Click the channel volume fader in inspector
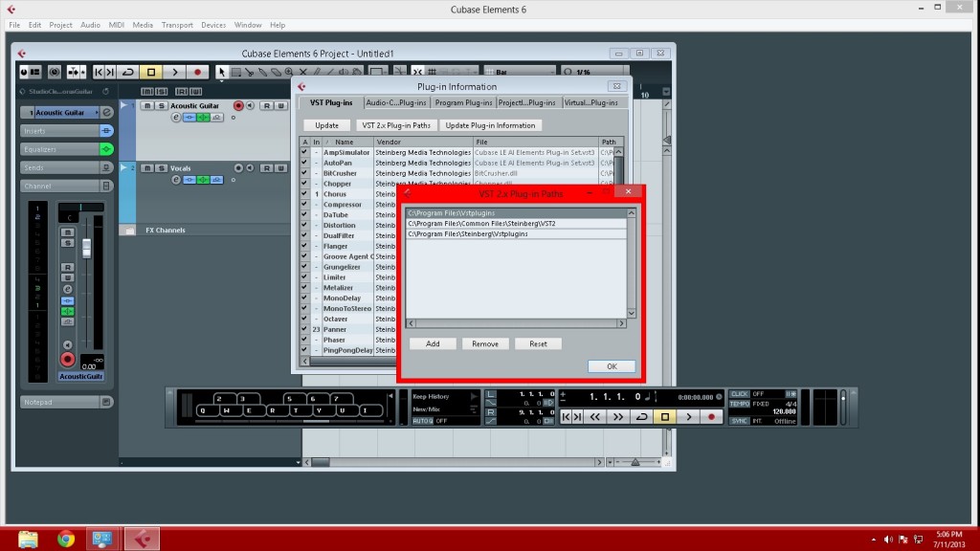 click(x=86, y=248)
